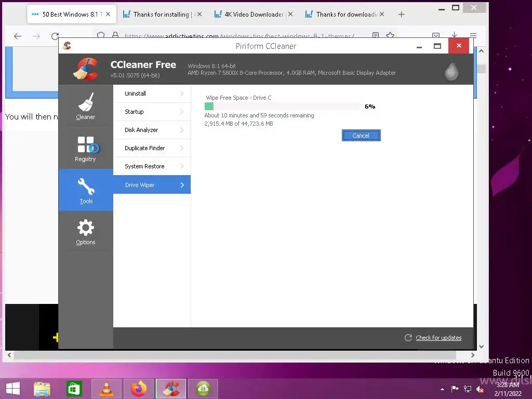Open the Options gear section
Viewport: 532px width, 399px height.
pyautogui.click(x=86, y=232)
